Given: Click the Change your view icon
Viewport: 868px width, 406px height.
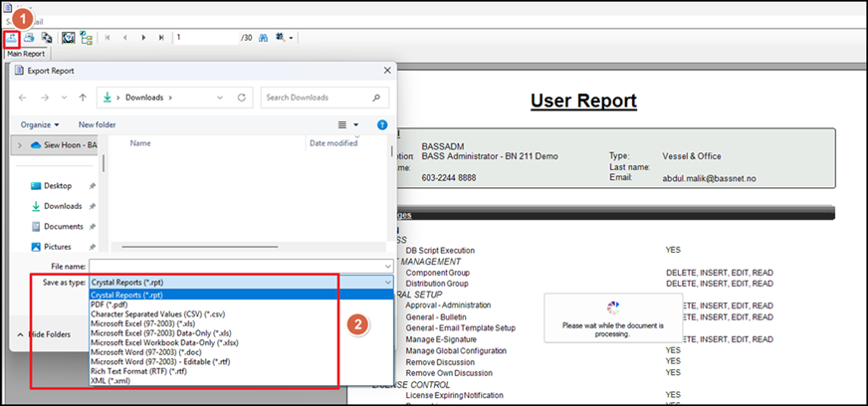Looking at the screenshot, I should (342, 125).
